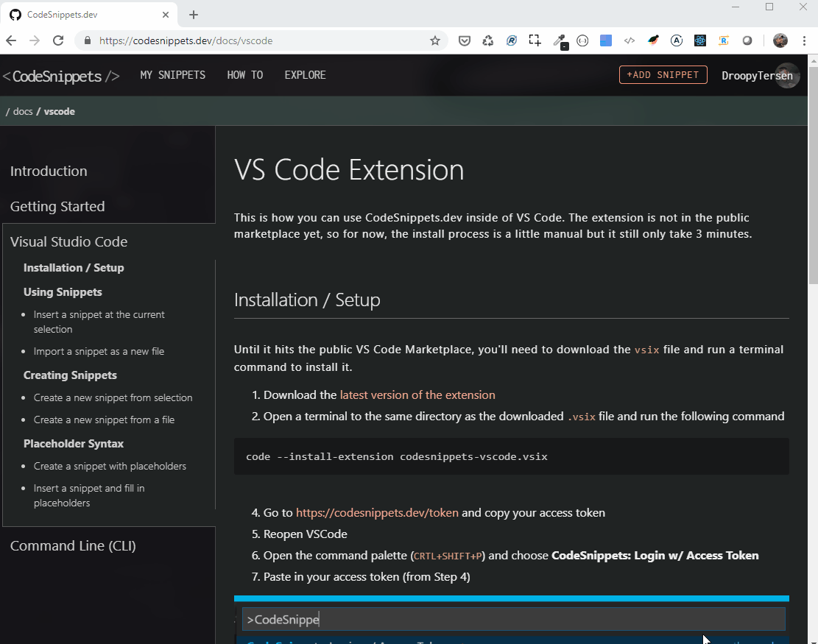Go to CodeSnippets home logo
818x644 pixels.
[x=61, y=76]
